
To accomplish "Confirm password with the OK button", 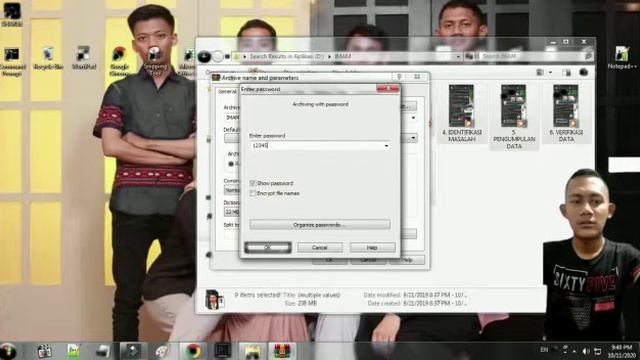I will click(x=268, y=247).
